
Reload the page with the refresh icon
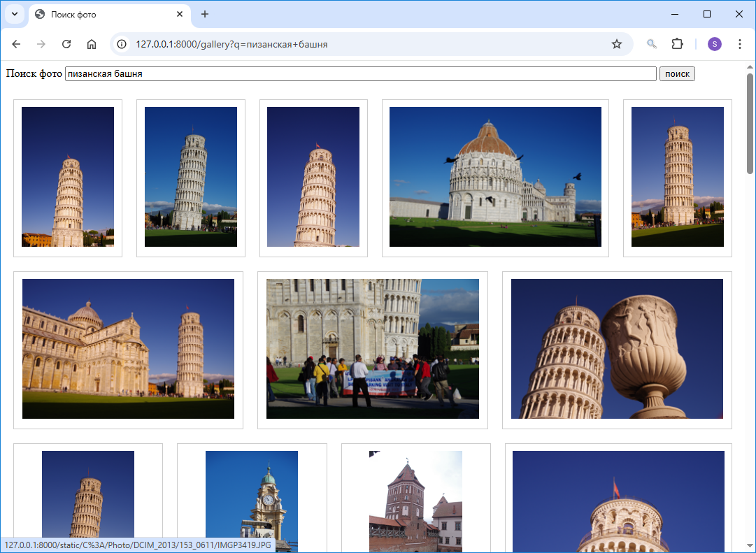point(66,44)
